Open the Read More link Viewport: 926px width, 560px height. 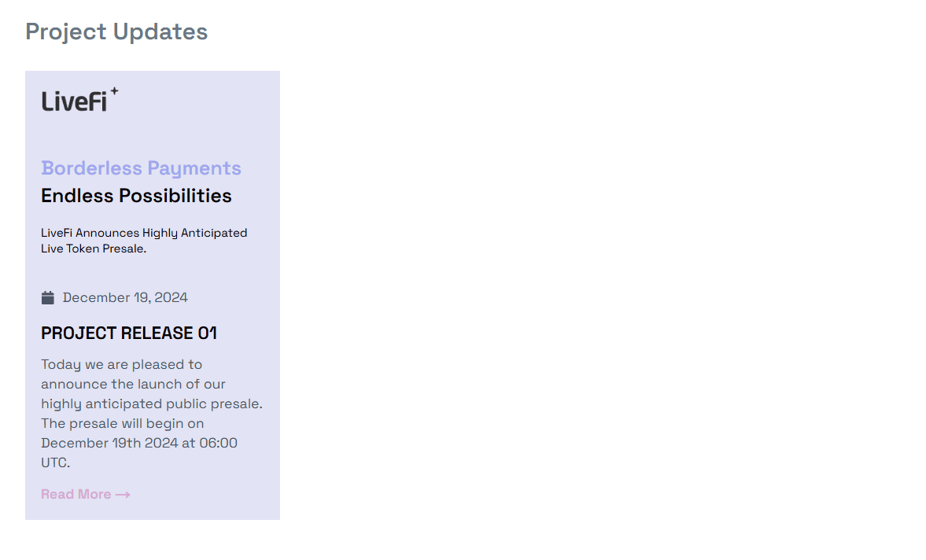tap(76, 495)
